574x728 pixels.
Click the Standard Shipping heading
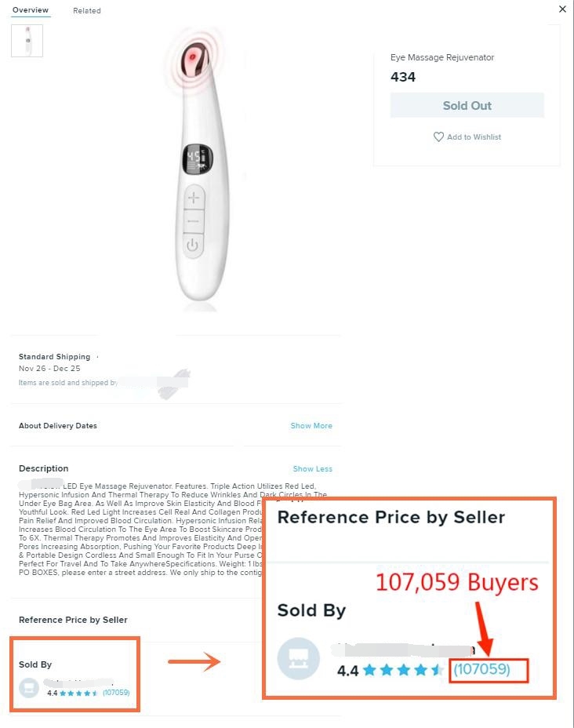[x=54, y=357]
